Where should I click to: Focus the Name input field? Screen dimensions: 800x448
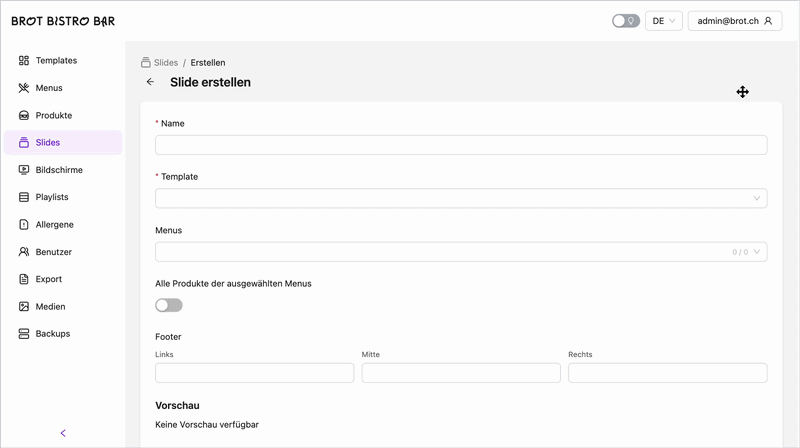(x=461, y=145)
